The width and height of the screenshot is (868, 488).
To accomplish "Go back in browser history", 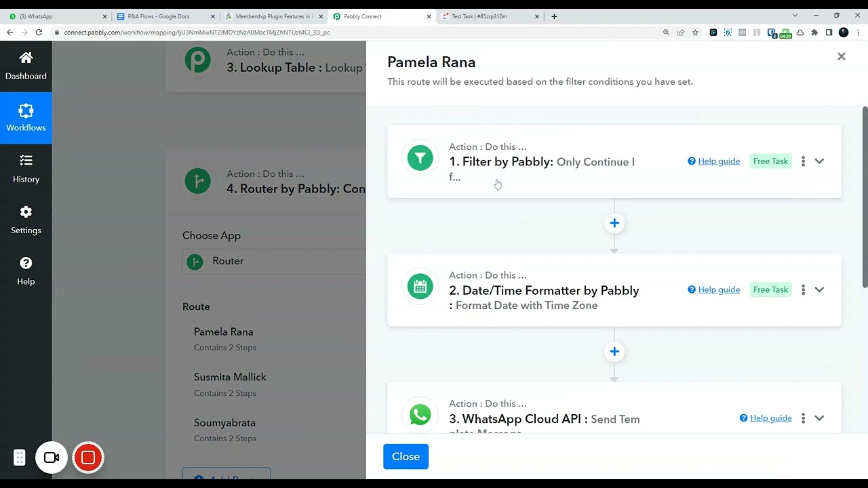I will tap(9, 32).
